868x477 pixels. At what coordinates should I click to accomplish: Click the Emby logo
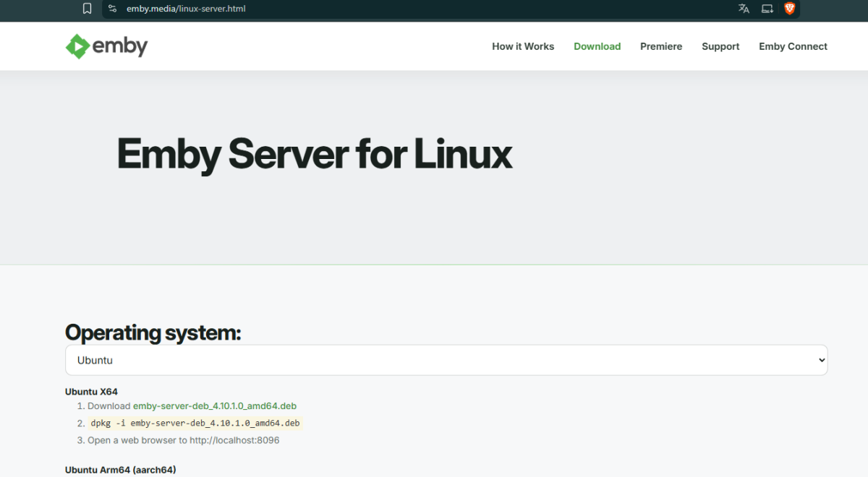click(106, 46)
